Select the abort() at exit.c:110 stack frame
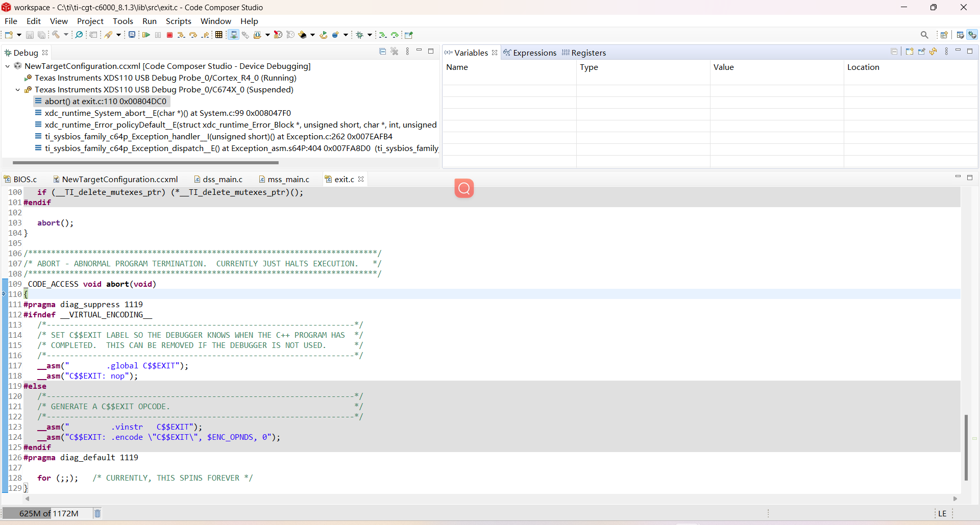Screen dimensions: 980x525 click(x=101, y=102)
